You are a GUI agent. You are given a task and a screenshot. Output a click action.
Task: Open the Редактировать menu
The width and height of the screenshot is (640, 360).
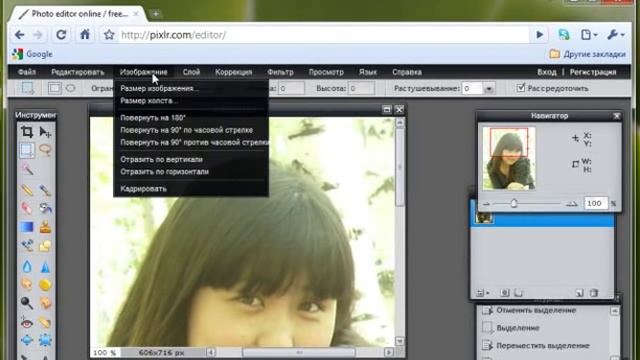[x=78, y=72]
